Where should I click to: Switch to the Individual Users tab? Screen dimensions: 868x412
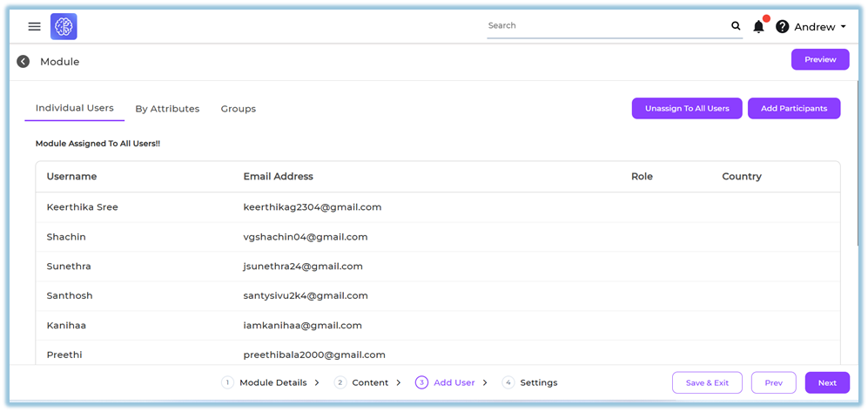tap(74, 108)
